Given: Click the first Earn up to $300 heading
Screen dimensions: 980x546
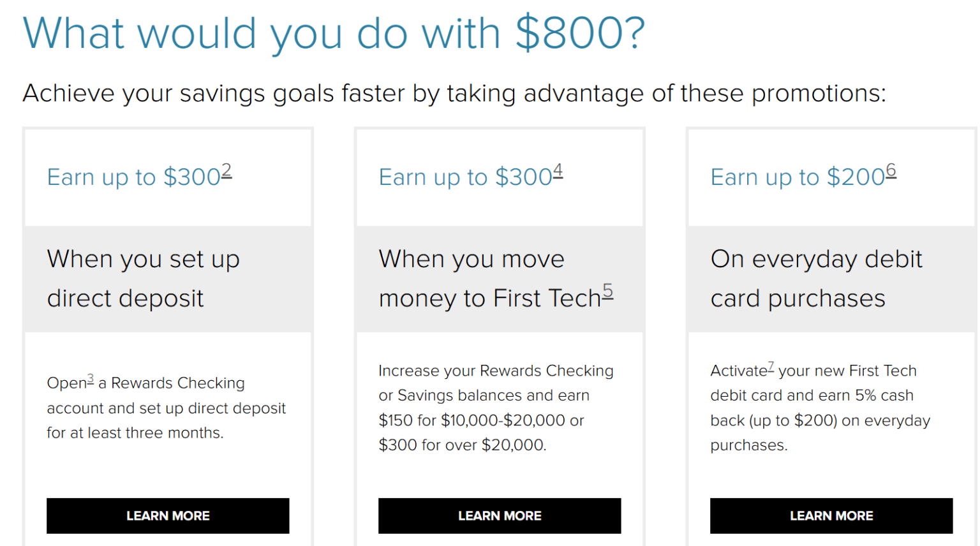Looking at the screenshot, I should pyautogui.click(x=132, y=177).
